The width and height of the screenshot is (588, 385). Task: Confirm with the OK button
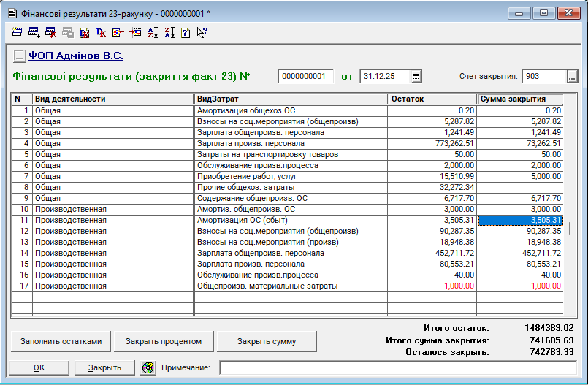(x=39, y=367)
